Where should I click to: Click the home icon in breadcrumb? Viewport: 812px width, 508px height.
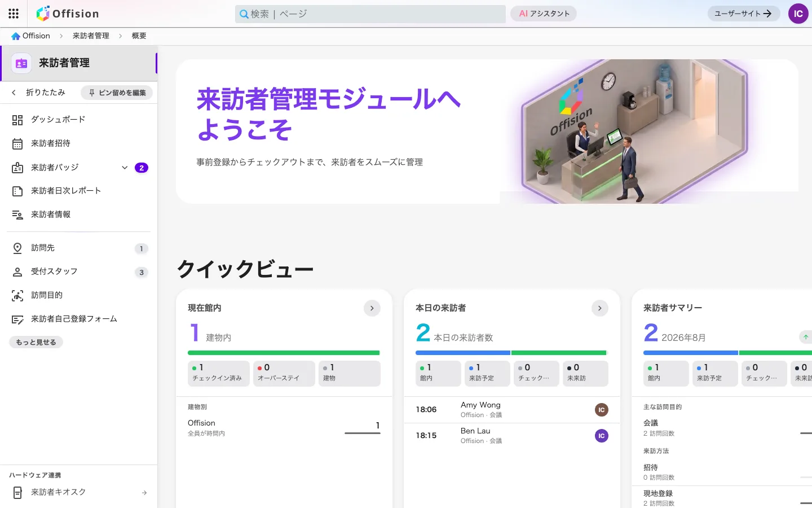[16, 36]
